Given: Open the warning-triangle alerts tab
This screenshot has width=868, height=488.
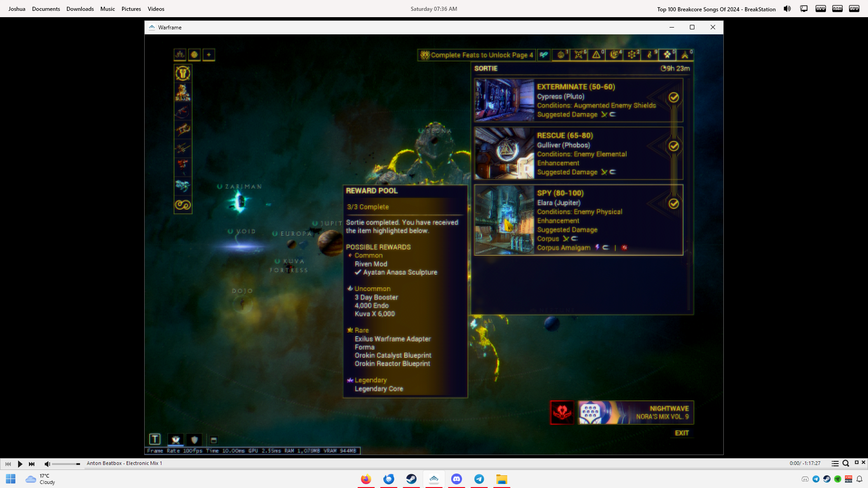Looking at the screenshot, I should pos(597,55).
